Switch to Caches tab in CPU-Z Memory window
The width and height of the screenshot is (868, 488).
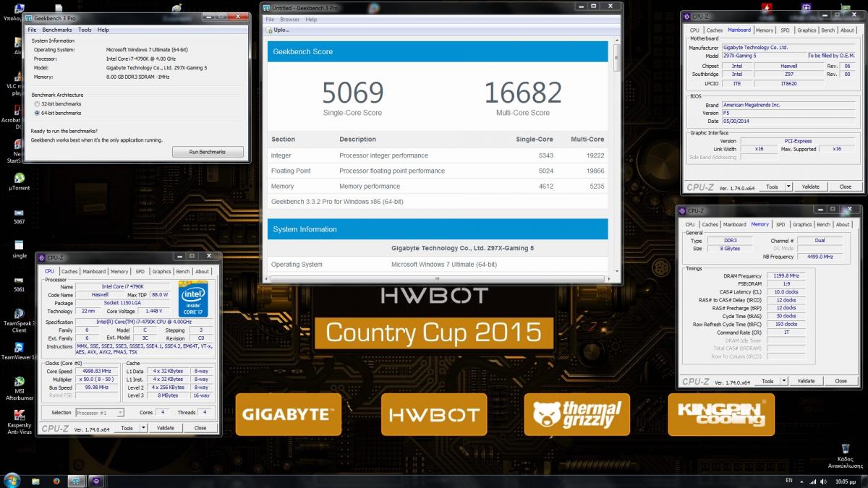pyautogui.click(x=710, y=225)
